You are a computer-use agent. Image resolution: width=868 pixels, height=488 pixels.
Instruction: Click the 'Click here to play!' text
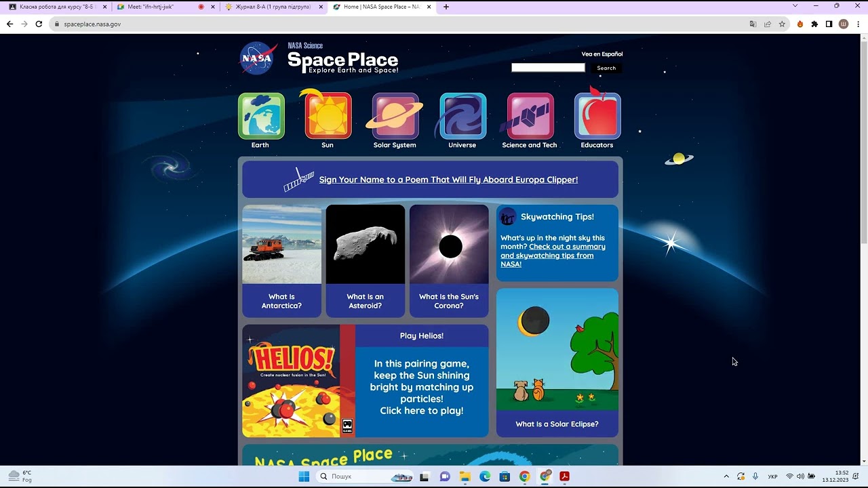(422, 411)
